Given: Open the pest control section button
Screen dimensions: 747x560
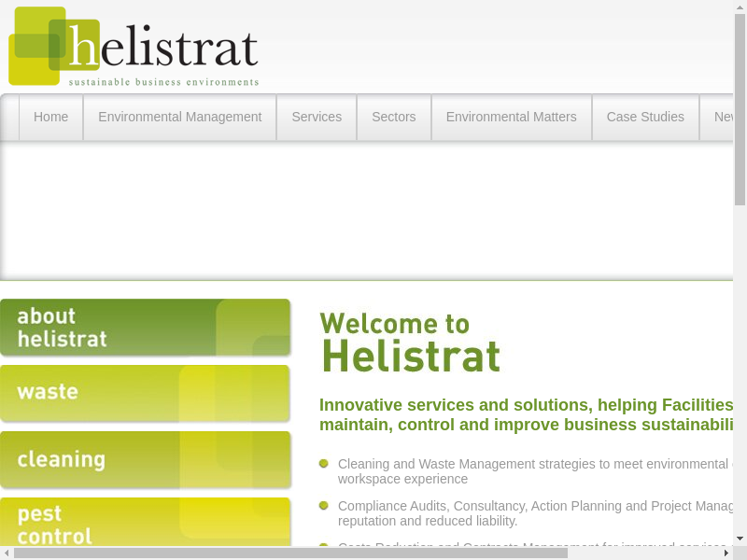Looking at the screenshot, I should tap(145, 522).
